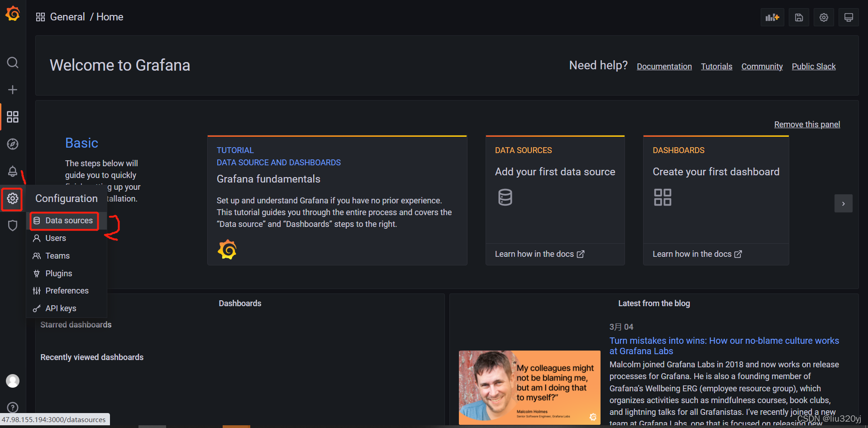Click the Configuration gear icon in sidebar
Screen dimensions: 868x428
click(x=13, y=198)
